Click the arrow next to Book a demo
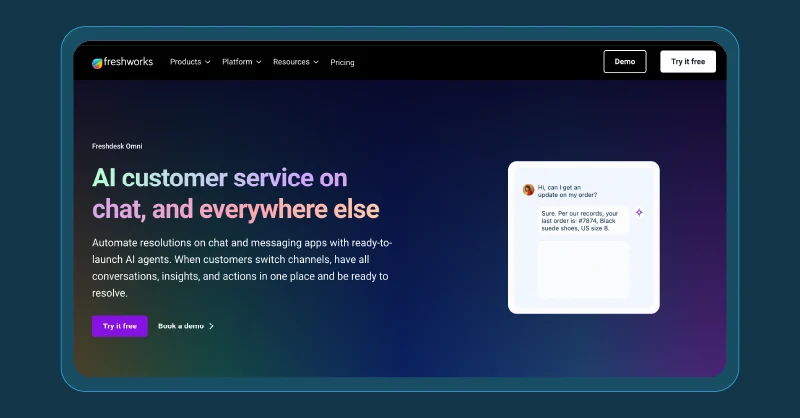The height and width of the screenshot is (418, 800). [x=211, y=326]
